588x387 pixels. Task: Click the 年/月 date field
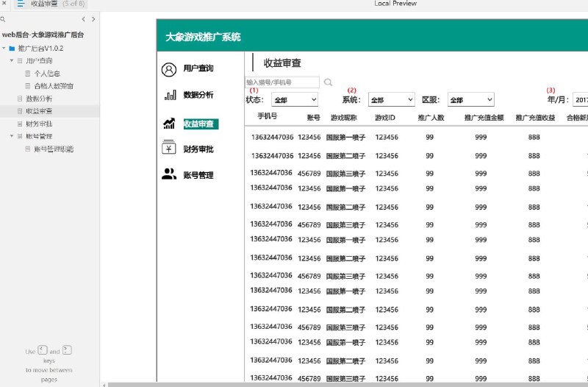(x=580, y=99)
